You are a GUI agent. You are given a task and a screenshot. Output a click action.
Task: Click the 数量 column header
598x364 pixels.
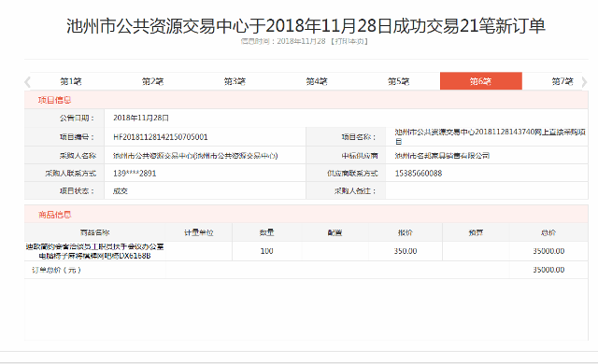pos(266,232)
